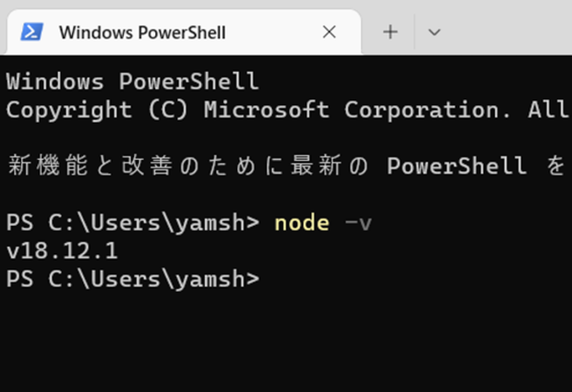Click 'PowerShell' in the Japanese message line

click(456, 166)
